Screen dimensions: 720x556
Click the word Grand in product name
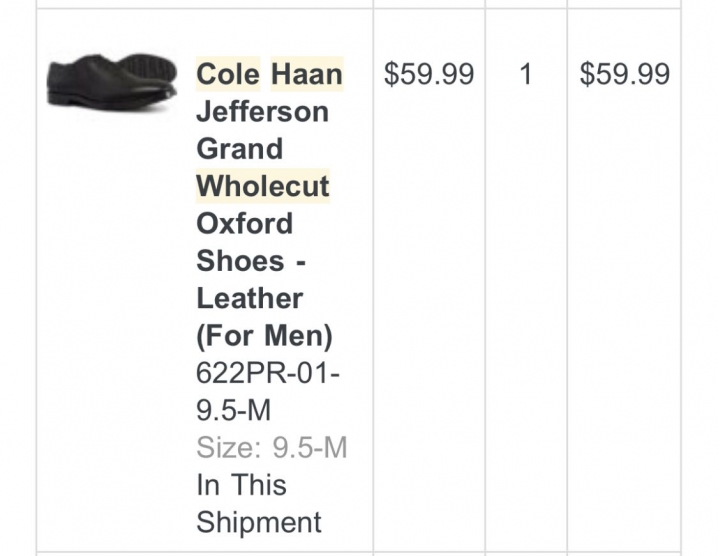point(239,149)
